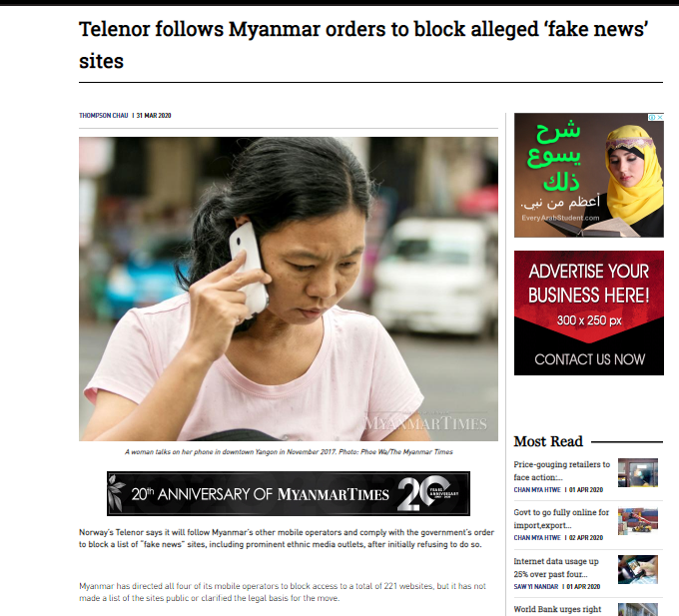Close the Arabic ad via X icon
The height and width of the screenshot is (616, 679).
[660, 118]
